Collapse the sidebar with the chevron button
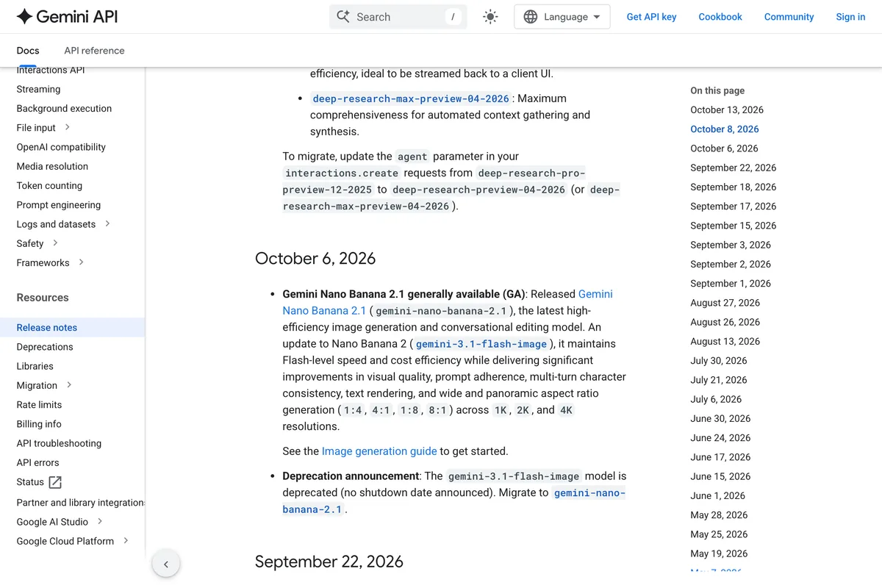This screenshot has width=882, height=588. pos(166,564)
